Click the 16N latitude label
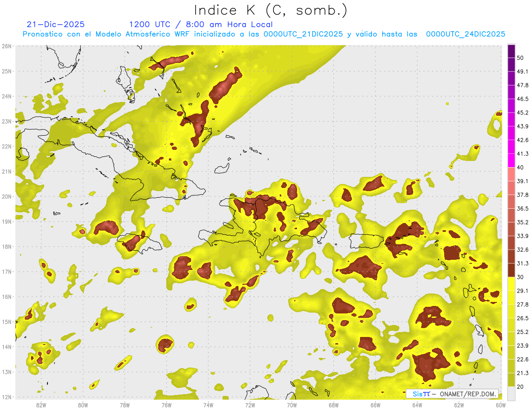The height and width of the screenshot is (411, 532). tap(6, 297)
